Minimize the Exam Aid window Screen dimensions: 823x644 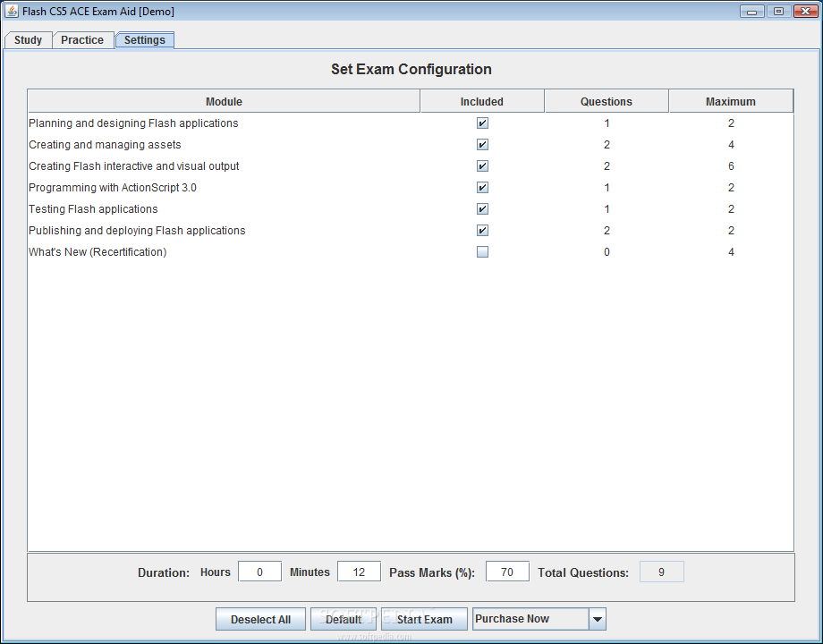[x=752, y=11]
